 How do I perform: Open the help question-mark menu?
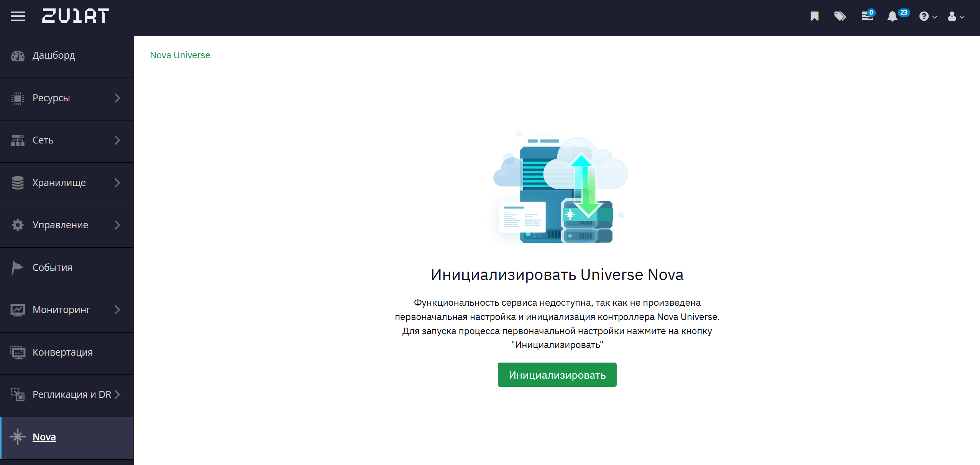[x=927, y=16]
